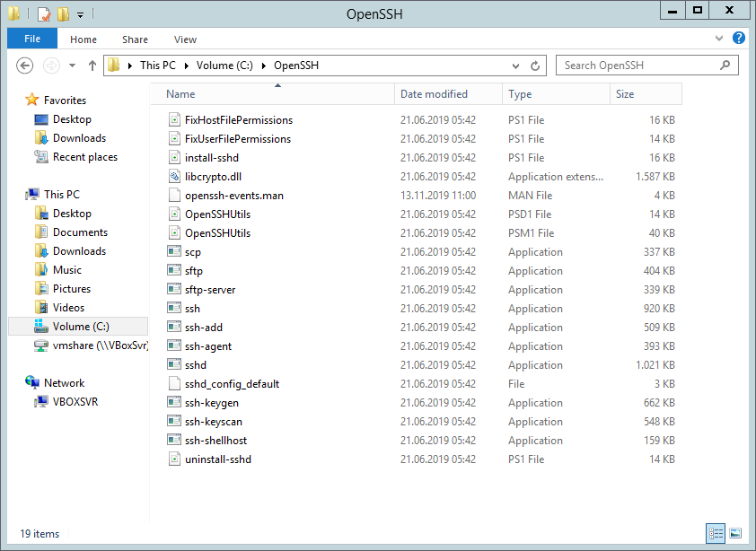The height and width of the screenshot is (551, 756).
Task: Select VBOXSVR under Network
Action: (75, 401)
